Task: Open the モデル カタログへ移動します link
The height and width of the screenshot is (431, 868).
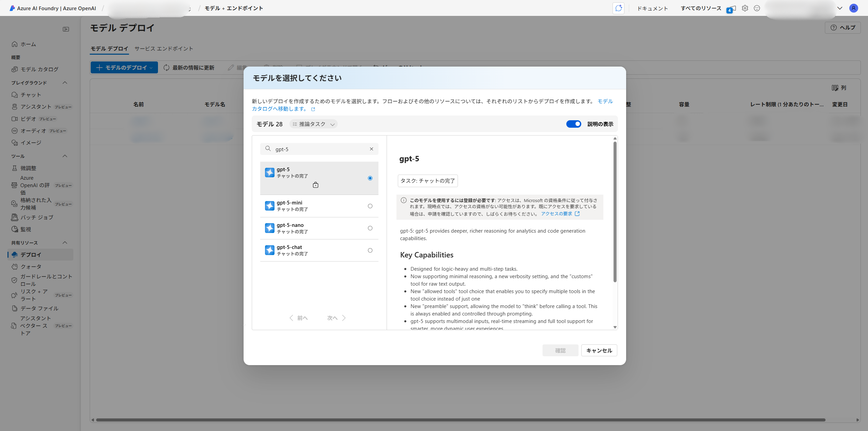Action: tap(432, 105)
